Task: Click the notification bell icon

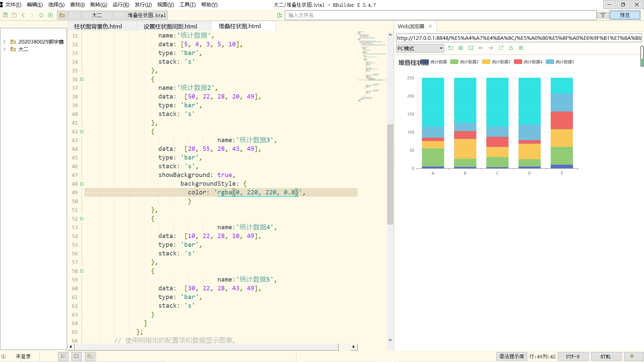Action: pos(632,356)
